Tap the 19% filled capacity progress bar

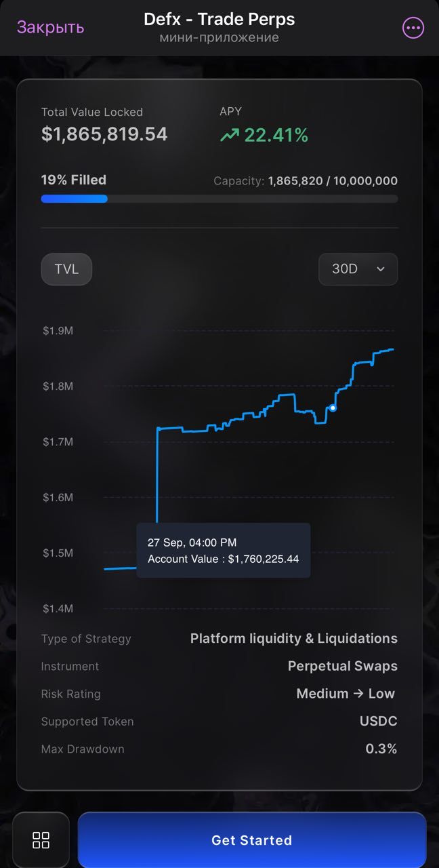click(x=219, y=199)
